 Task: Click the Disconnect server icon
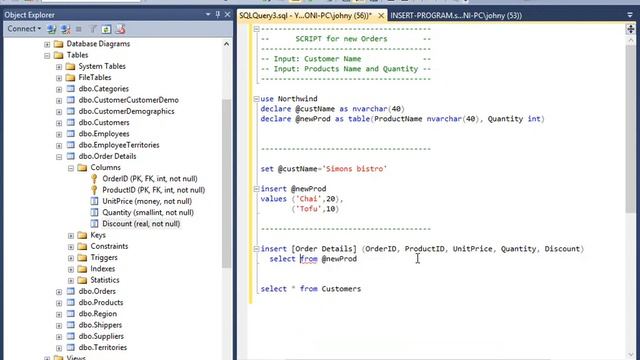[65, 29]
